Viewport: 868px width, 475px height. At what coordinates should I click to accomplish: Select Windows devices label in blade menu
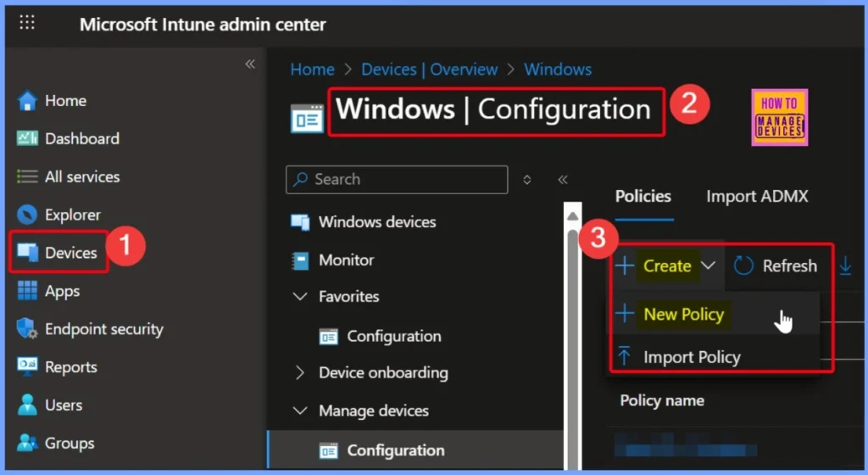[x=377, y=222]
